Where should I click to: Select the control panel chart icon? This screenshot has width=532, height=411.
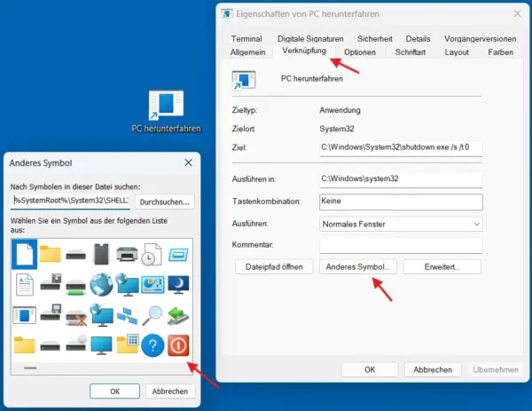tap(153, 285)
